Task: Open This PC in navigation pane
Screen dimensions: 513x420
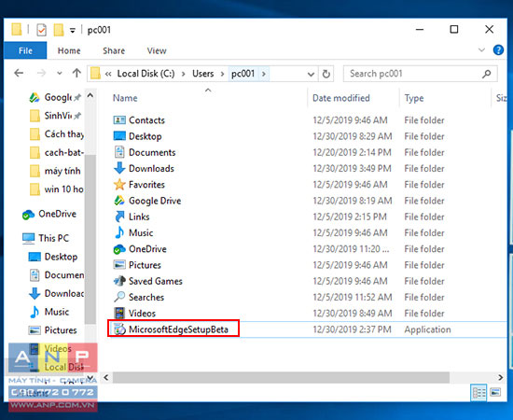Action: click(46, 238)
